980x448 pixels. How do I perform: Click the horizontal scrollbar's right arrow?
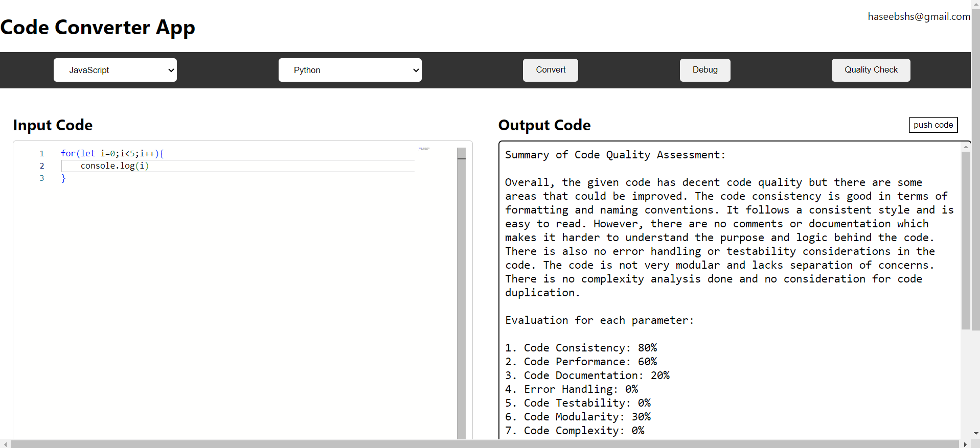[965, 444]
